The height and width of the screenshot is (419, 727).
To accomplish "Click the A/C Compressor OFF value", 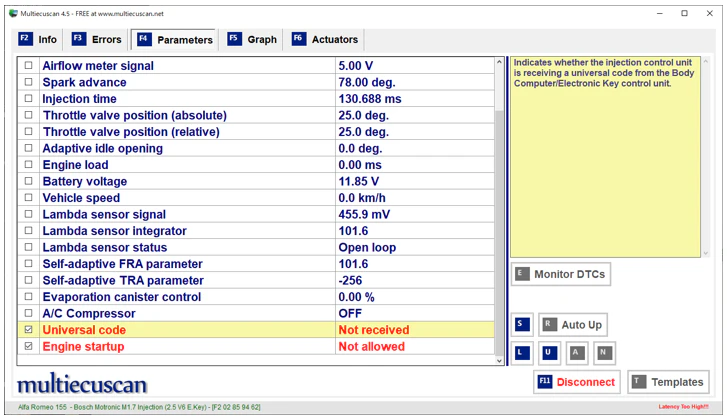I will 350,313.
